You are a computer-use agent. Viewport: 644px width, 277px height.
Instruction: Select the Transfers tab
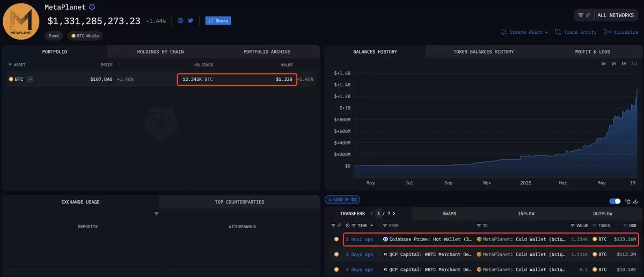click(353, 214)
